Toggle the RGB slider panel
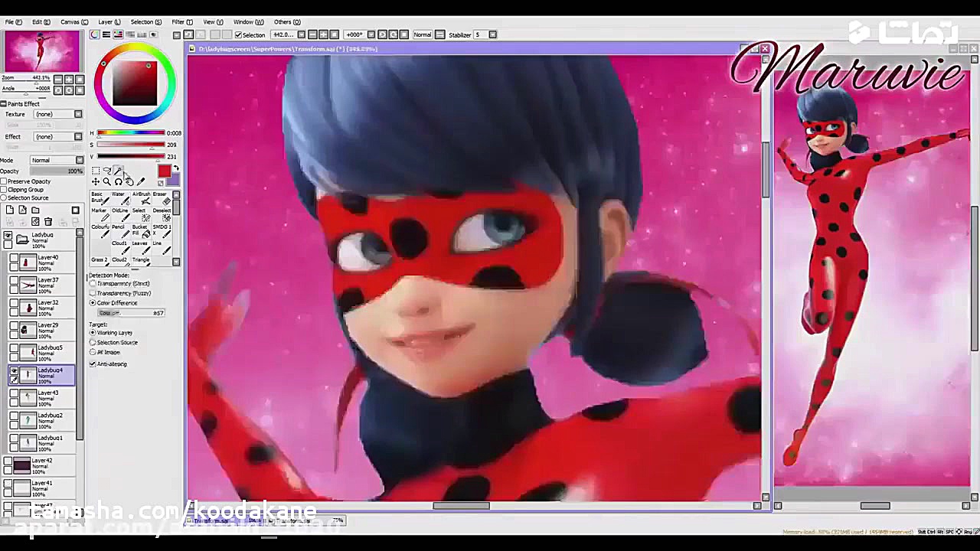The image size is (980, 551). [106, 34]
